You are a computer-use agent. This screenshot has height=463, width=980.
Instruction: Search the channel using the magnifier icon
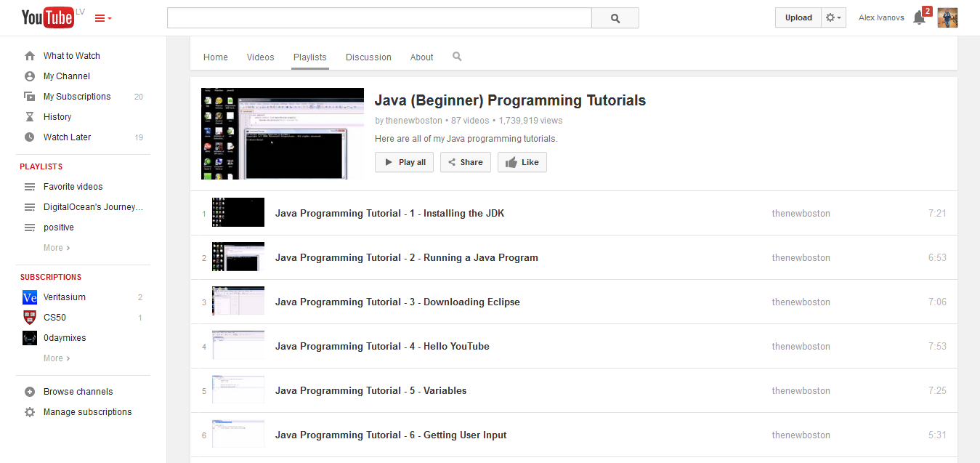(457, 57)
